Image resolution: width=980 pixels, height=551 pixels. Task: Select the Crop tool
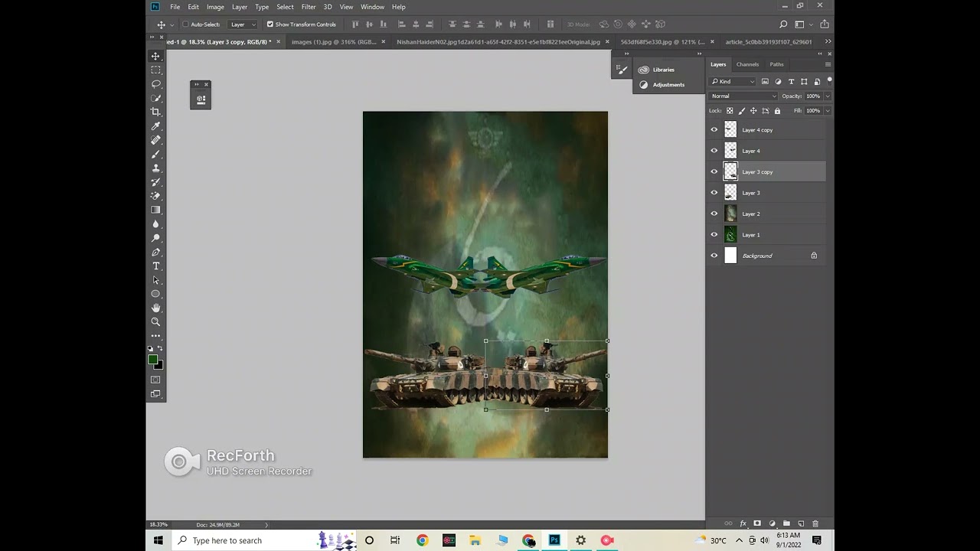click(155, 112)
